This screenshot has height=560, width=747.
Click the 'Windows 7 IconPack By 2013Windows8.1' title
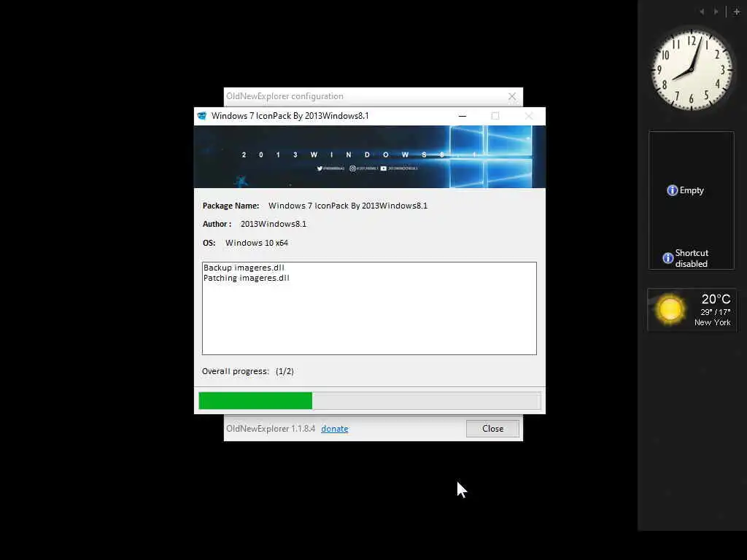pos(290,116)
